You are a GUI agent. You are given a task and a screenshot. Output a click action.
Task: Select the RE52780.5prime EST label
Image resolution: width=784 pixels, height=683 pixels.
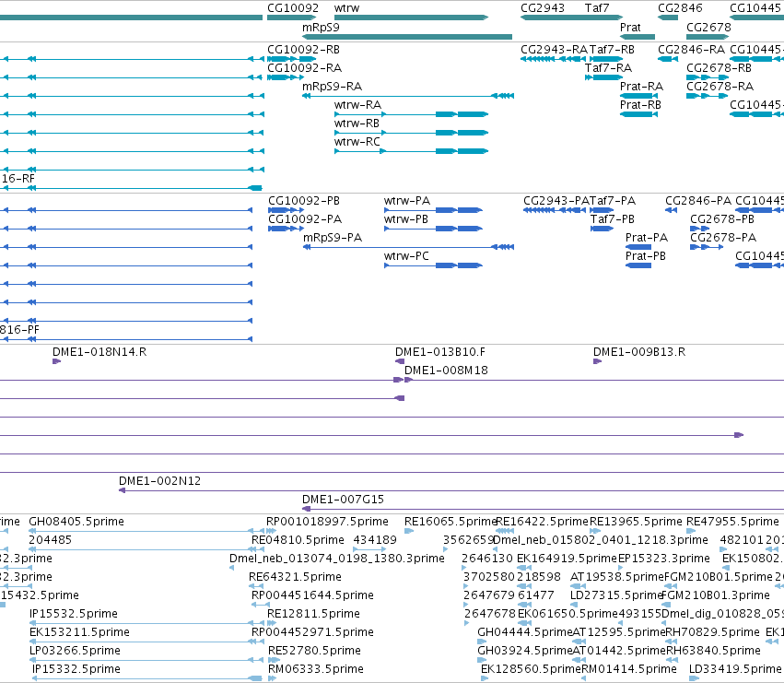(314, 651)
